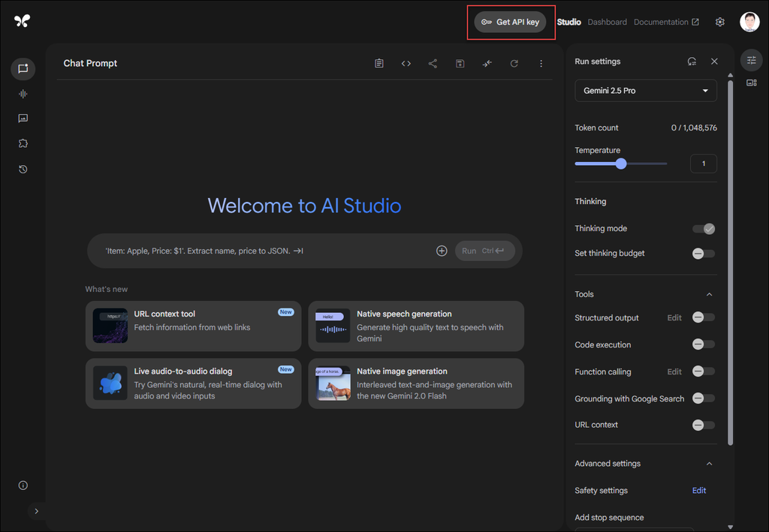
Task: Collapse the Tools section
Action: 709,294
